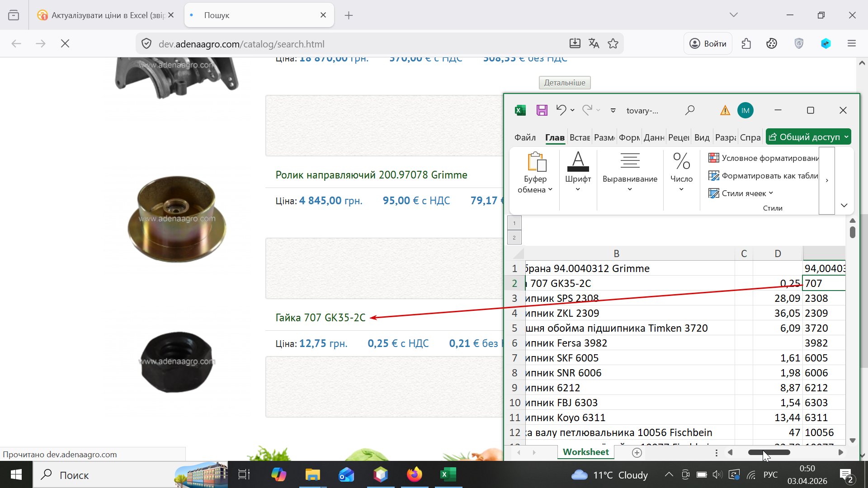Open Excel search magnifier icon

[x=690, y=110]
